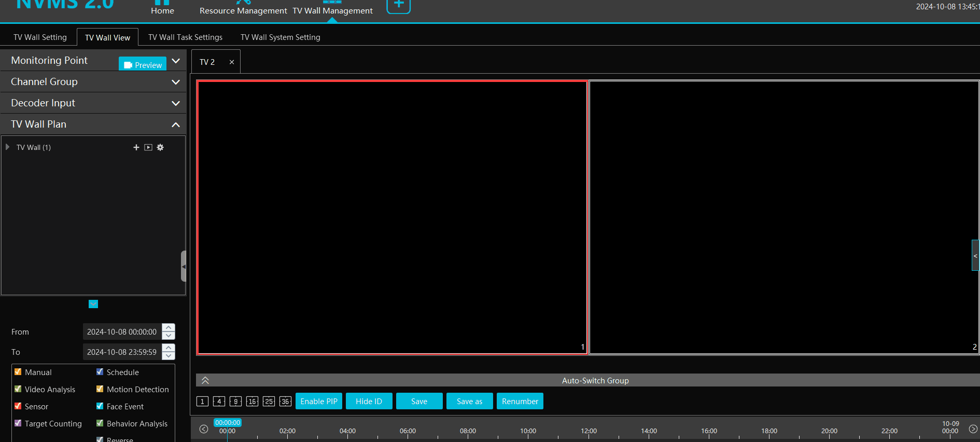Click the timeline previous arrow icon
The image size is (980, 442).
tap(204, 429)
